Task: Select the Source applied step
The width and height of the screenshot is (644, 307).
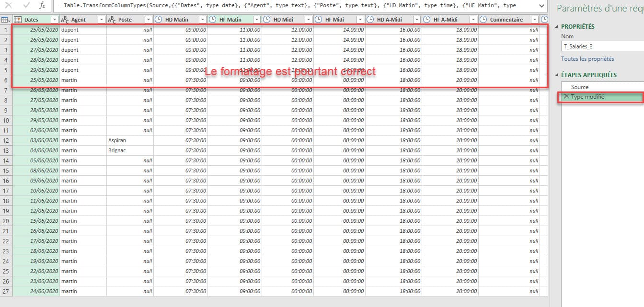Action: [580, 87]
